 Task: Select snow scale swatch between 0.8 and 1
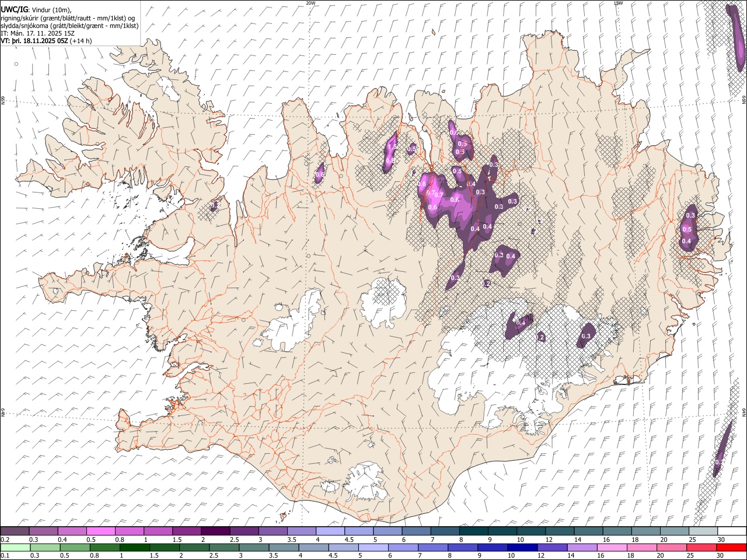point(130,531)
